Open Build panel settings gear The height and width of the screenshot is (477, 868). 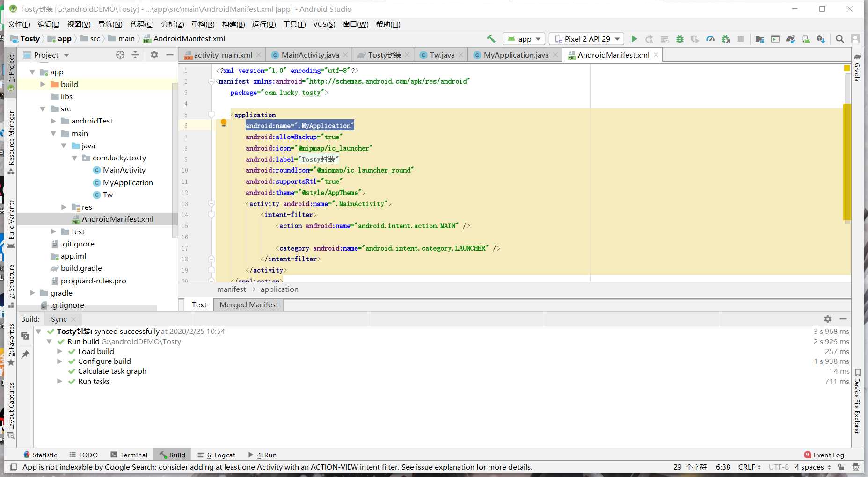pyautogui.click(x=828, y=319)
